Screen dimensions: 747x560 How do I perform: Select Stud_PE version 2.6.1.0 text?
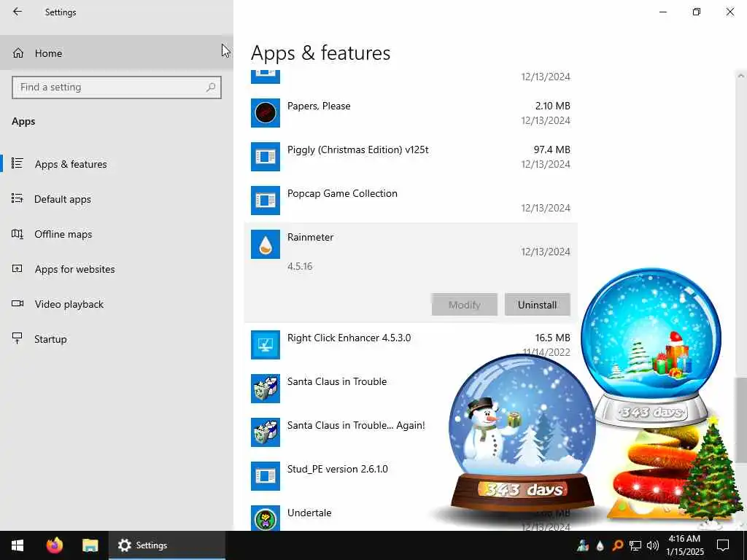coord(337,469)
